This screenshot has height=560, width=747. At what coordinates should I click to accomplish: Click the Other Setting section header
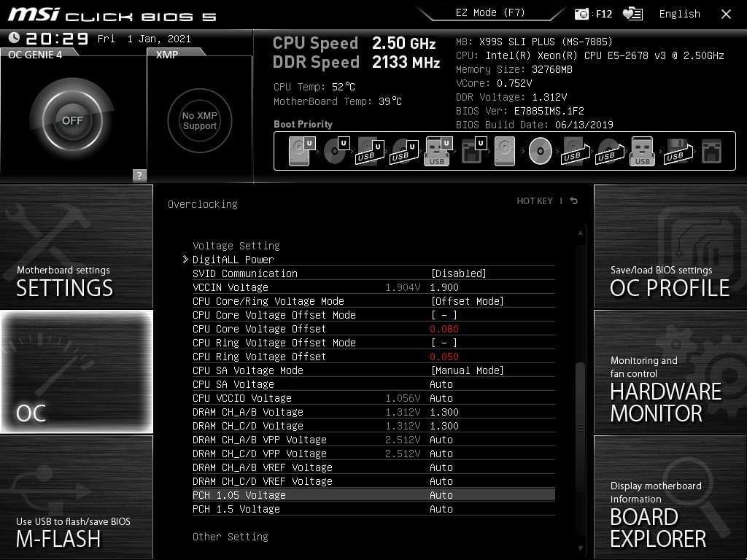pos(230,537)
